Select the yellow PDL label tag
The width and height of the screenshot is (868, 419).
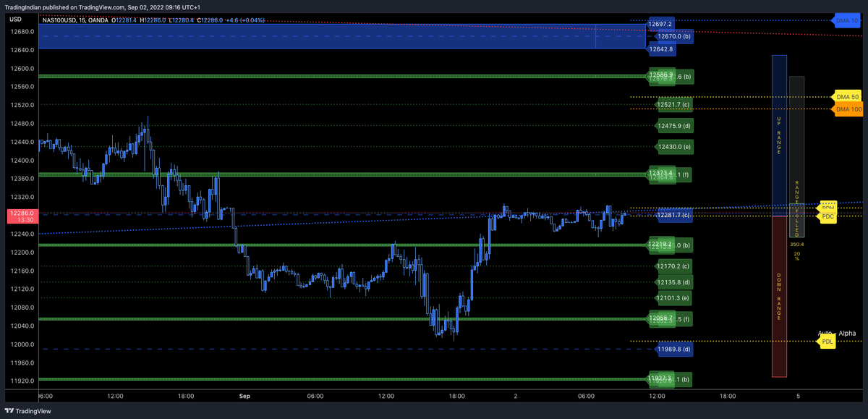pyautogui.click(x=827, y=342)
